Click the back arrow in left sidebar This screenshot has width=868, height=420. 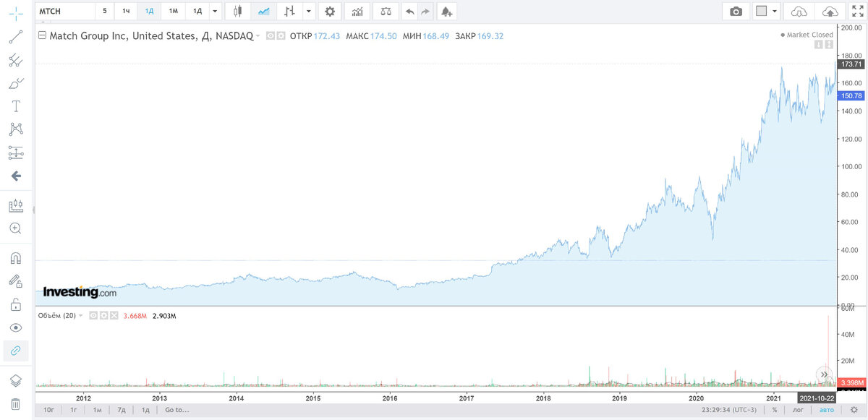coord(16,176)
